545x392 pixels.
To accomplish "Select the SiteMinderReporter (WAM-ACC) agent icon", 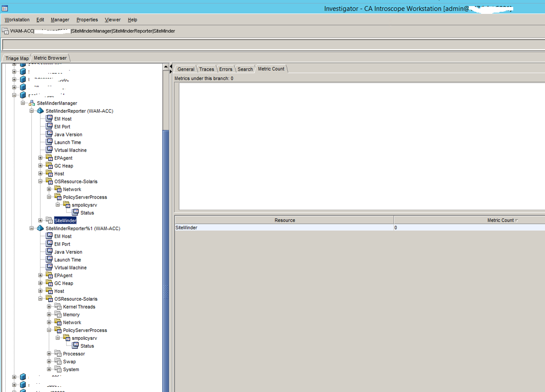I will point(40,111).
